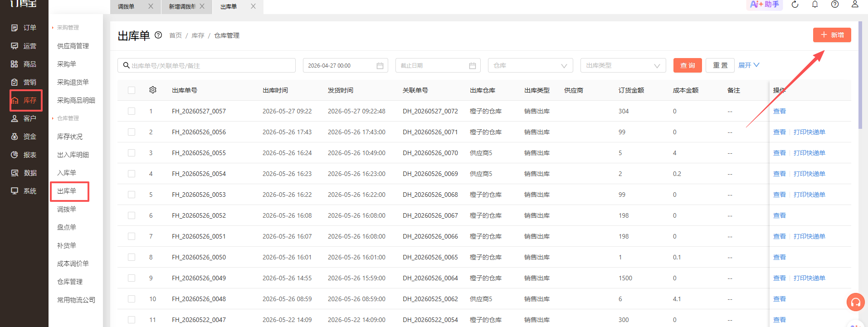
Task: Click the 新增 button
Action: [x=832, y=35]
